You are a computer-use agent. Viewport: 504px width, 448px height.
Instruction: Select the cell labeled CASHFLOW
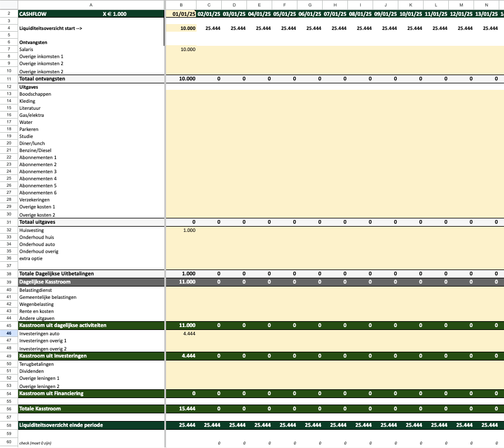35,13
